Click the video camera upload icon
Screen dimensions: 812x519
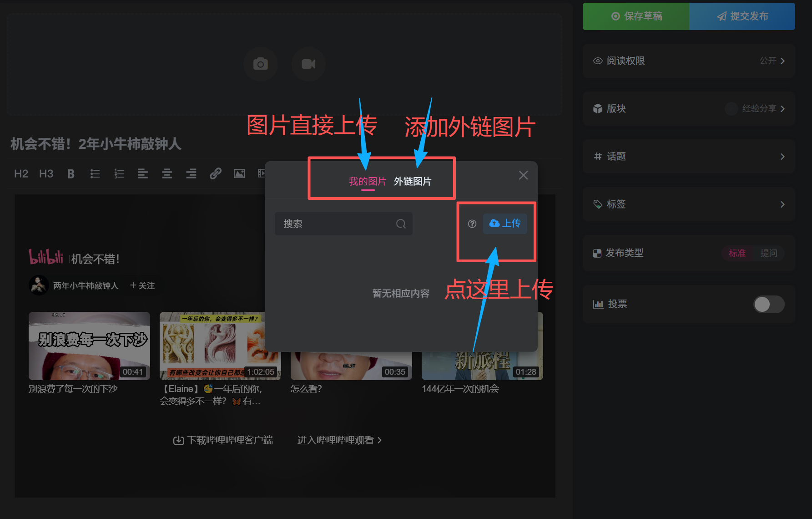[308, 64]
